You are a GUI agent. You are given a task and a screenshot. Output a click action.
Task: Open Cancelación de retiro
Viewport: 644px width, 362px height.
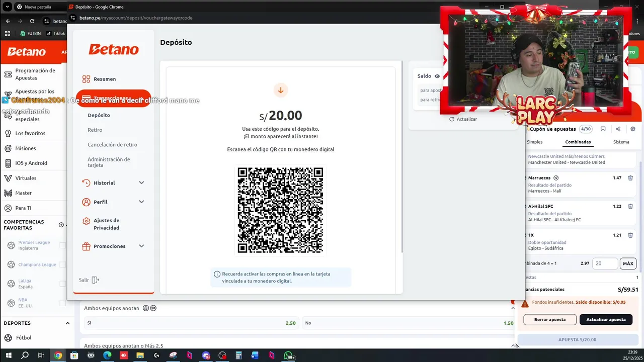pyautogui.click(x=112, y=145)
